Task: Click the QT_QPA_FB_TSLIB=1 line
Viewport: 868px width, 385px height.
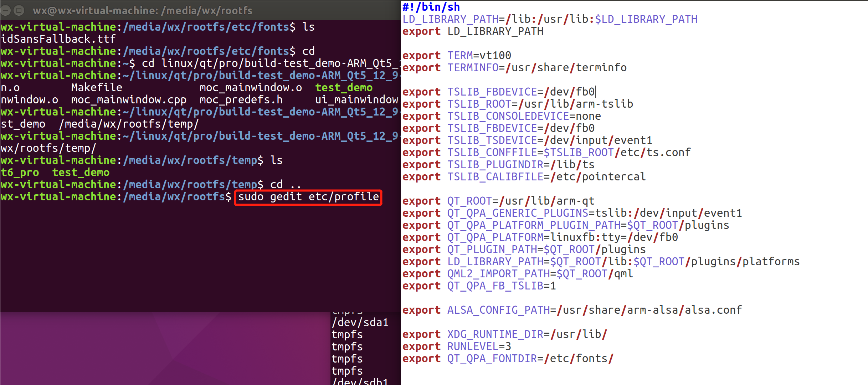Action: [x=479, y=286]
